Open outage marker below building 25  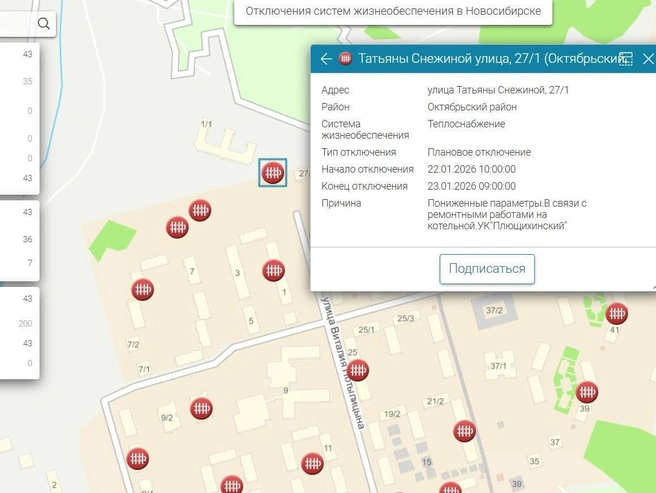pos(358,370)
